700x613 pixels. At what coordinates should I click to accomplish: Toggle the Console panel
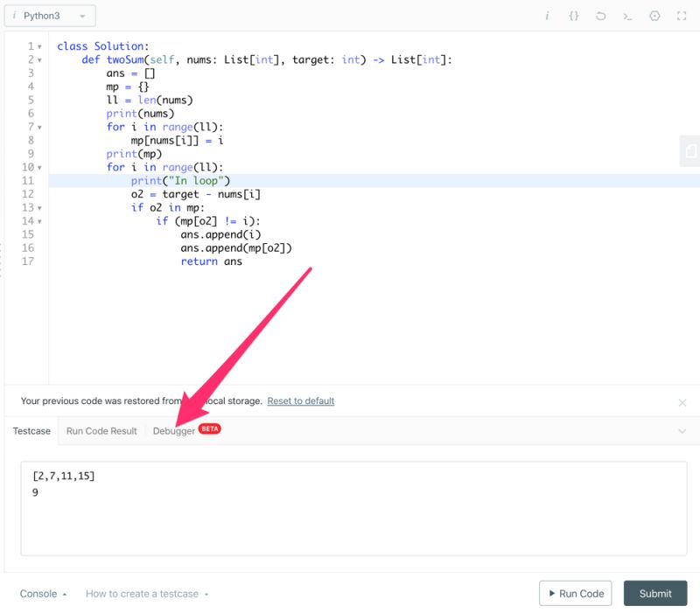click(x=43, y=594)
